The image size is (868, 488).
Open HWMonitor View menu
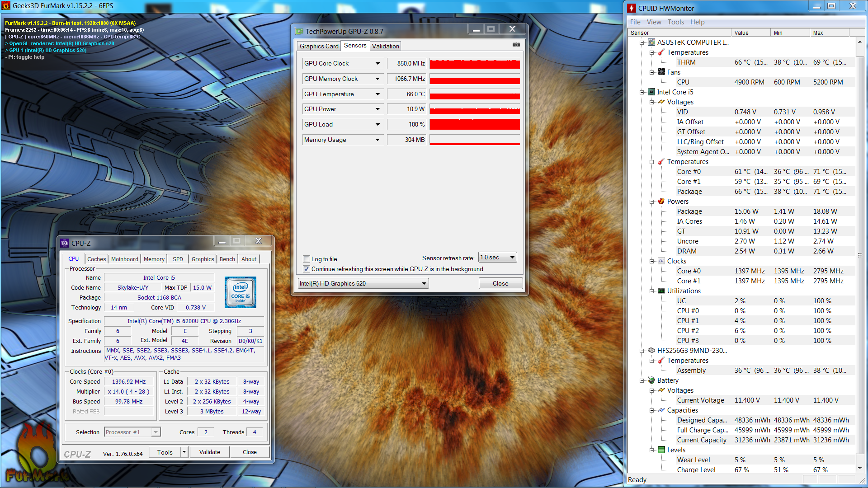point(654,22)
